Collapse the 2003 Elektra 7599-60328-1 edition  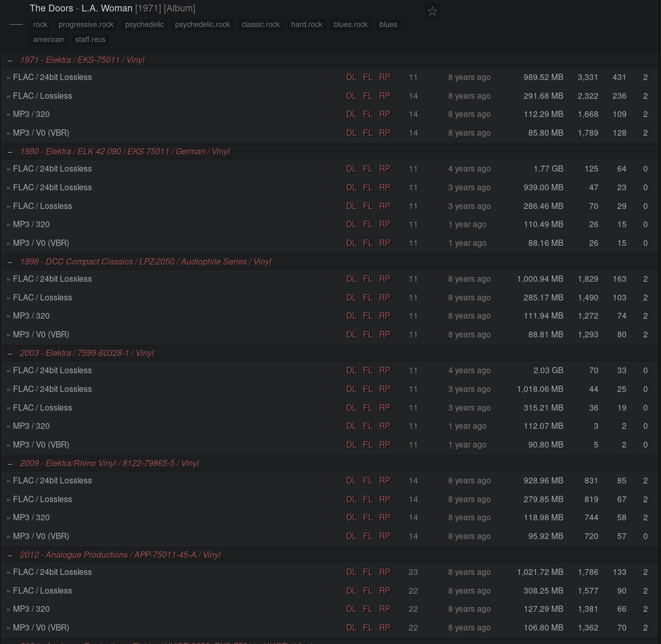tap(10, 353)
